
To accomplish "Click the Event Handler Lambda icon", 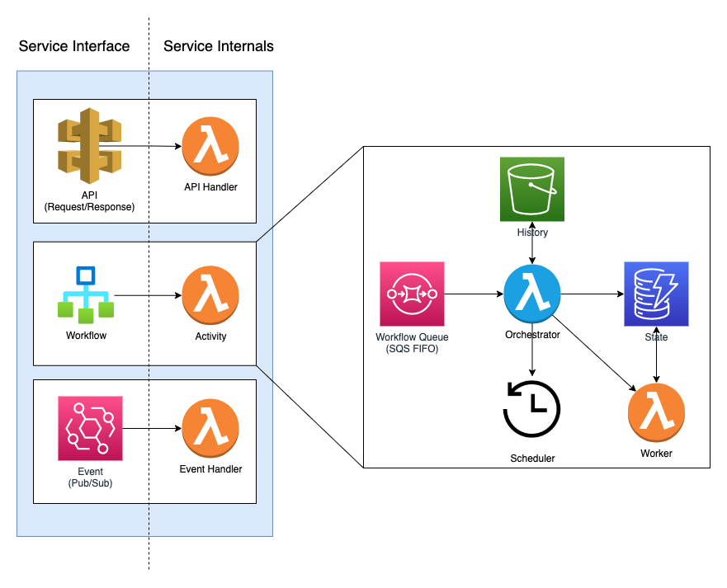I will coord(210,427).
